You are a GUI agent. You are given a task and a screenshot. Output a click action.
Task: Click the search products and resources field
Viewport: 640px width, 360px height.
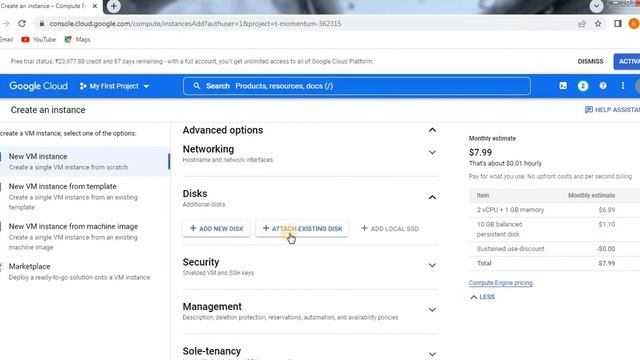[356, 86]
